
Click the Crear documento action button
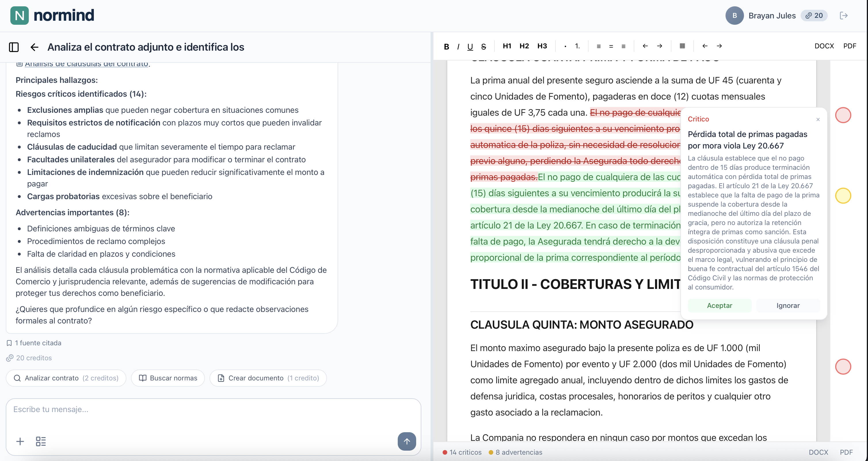[268, 378]
